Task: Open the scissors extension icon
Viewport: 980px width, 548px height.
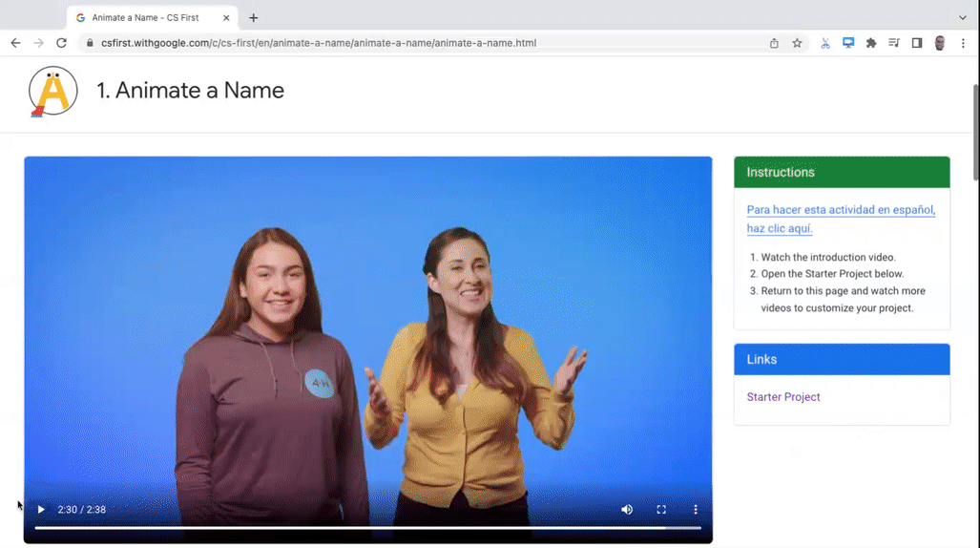Action: (x=825, y=43)
